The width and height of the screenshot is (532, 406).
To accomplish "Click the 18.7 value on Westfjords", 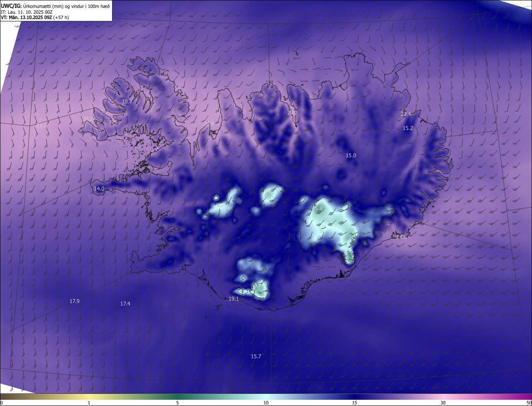I will coord(127,101).
